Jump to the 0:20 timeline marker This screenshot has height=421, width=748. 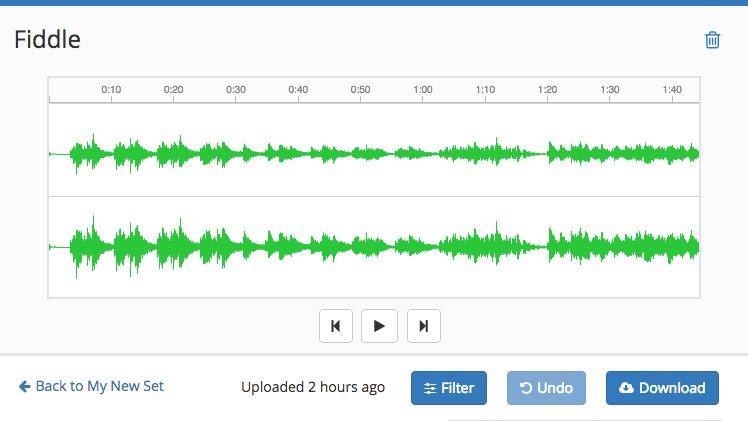click(174, 90)
